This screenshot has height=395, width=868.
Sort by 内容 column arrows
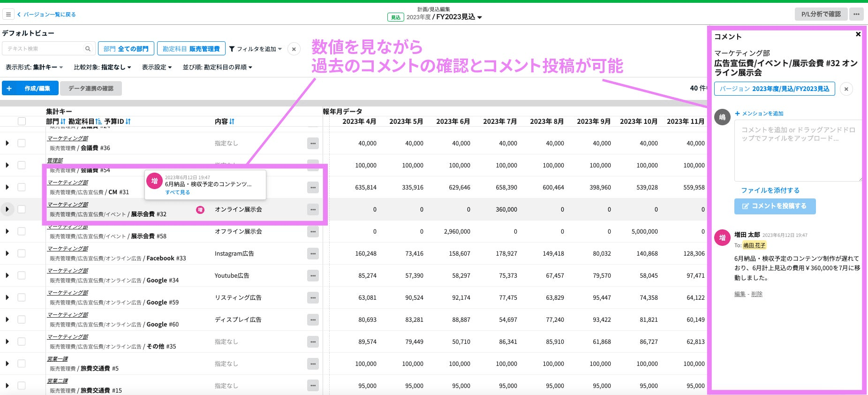(x=232, y=122)
